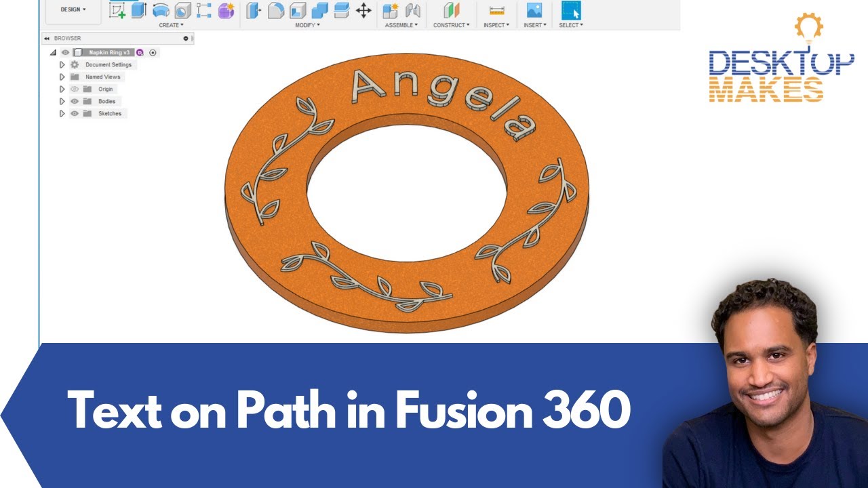This screenshot has width=868, height=488.
Task: Click the purple D badge next to Napkin Ring
Action: pos(140,52)
